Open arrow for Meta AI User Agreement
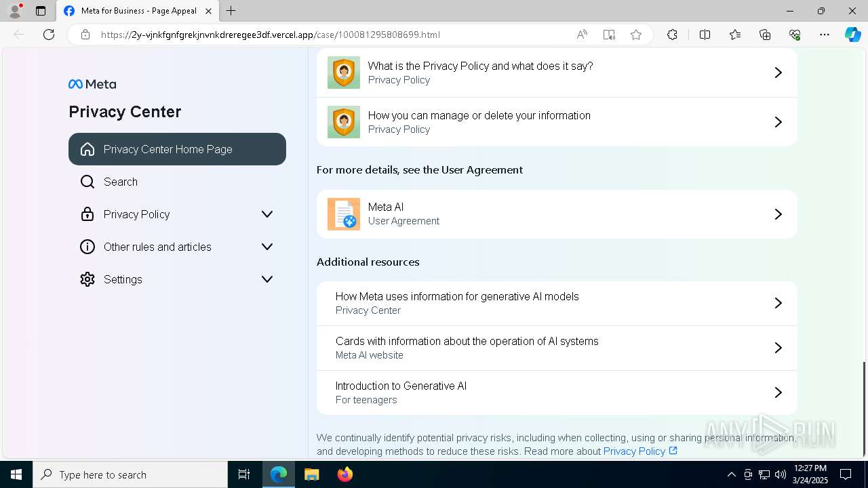Viewport: 868px width, 488px height. [778, 214]
